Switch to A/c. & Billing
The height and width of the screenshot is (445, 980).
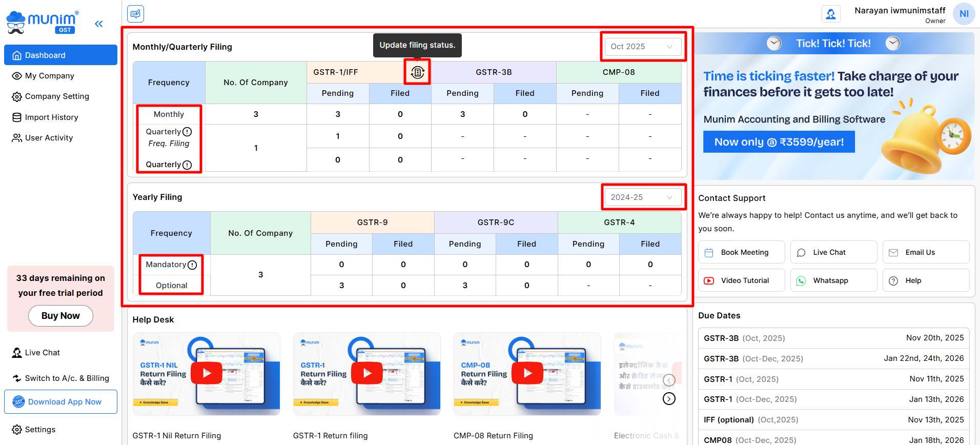pos(67,378)
